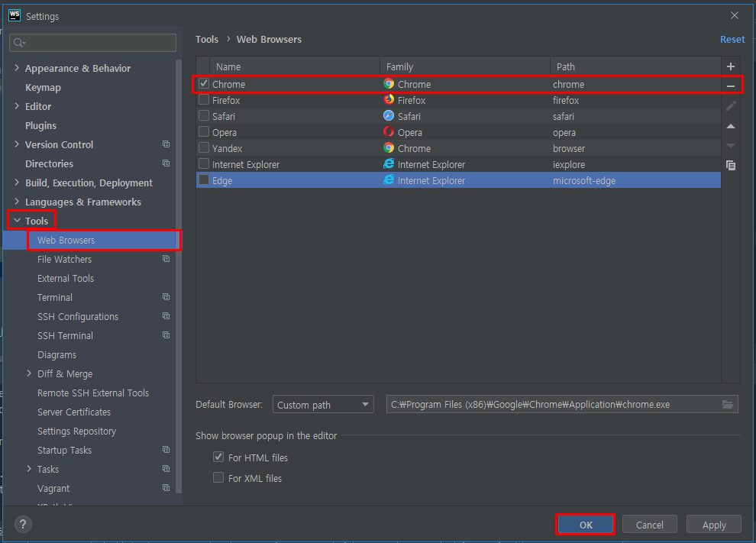Click the settings tree vertical scrollbar
The width and height of the screenshot is (756, 543).
click(179, 276)
